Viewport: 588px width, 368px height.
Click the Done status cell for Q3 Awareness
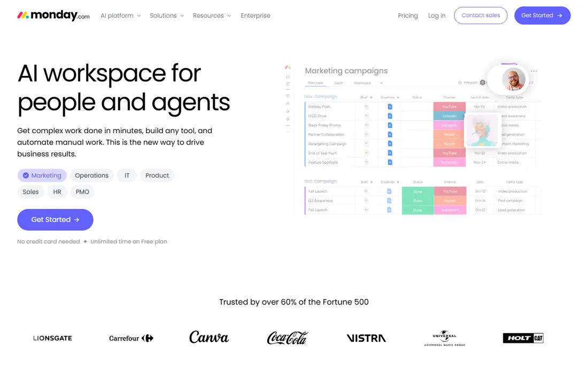(418, 201)
